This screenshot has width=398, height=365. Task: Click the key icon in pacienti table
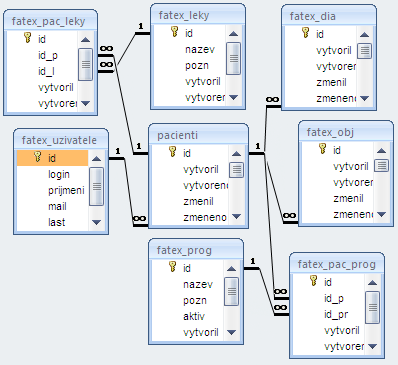click(172, 151)
